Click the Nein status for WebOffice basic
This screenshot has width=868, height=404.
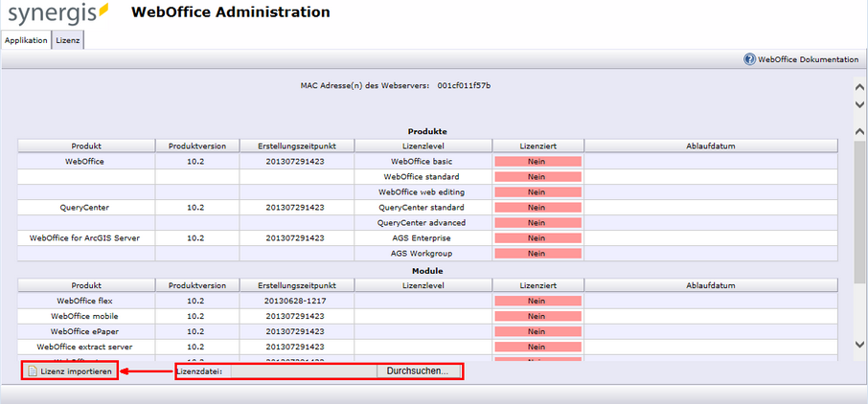538,162
